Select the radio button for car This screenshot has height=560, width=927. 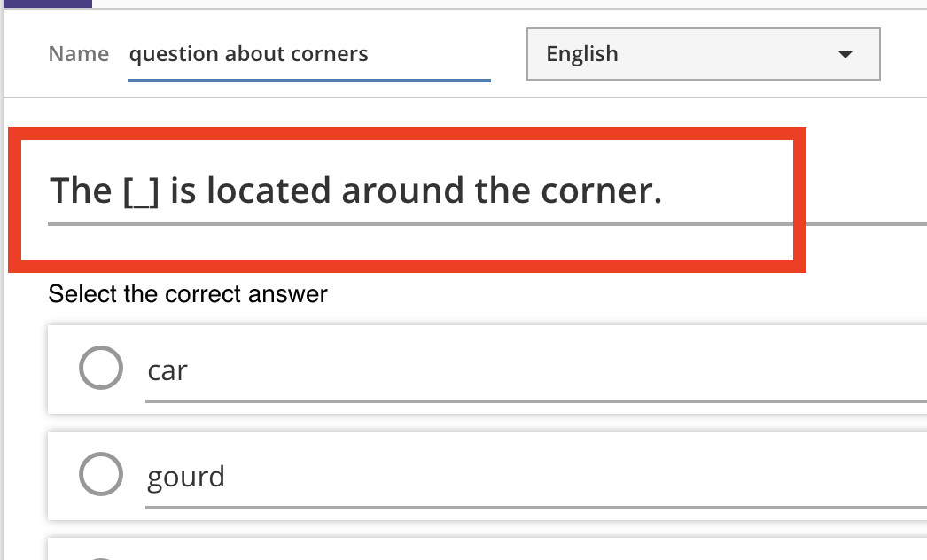pyautogui.click(x=101, y=368)
